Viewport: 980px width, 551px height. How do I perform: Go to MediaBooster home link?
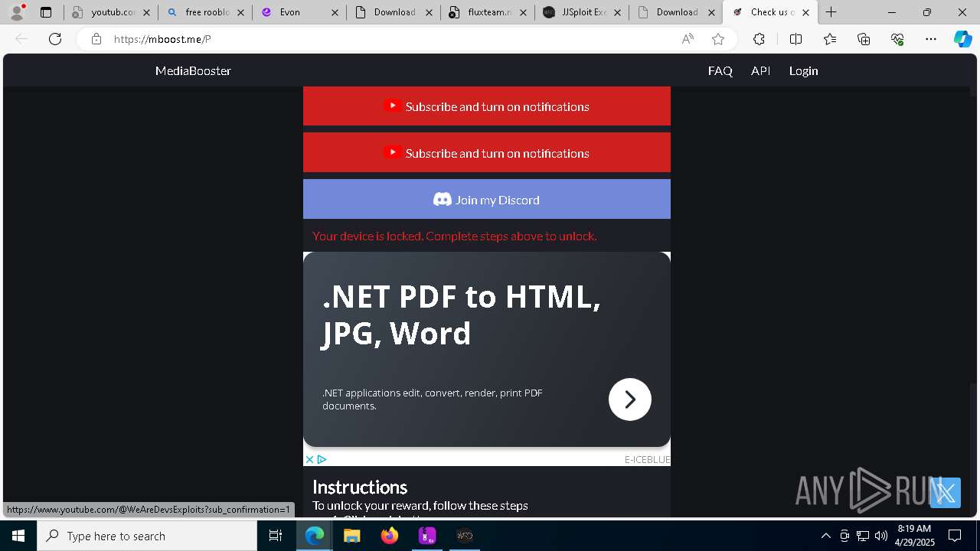[x=193, y=70]
